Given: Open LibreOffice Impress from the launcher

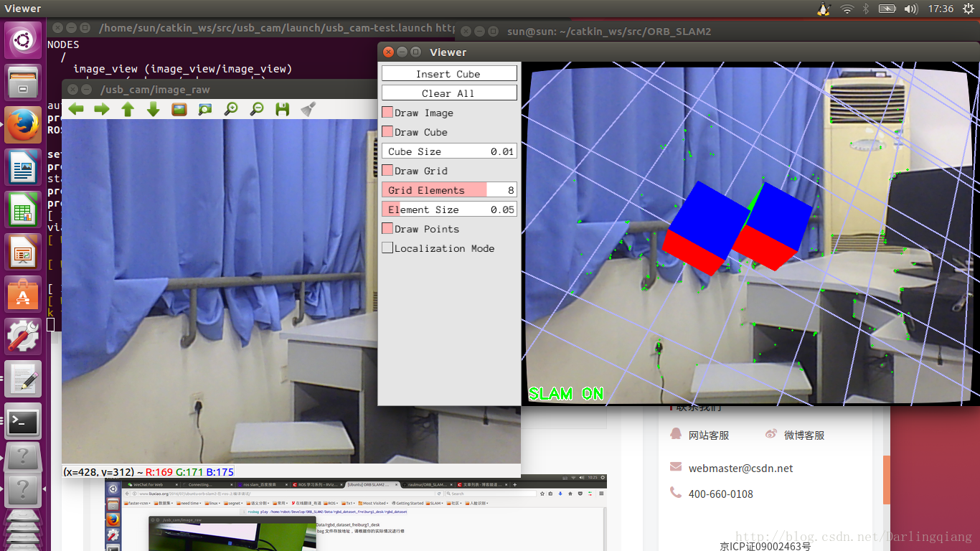Looking at the screenshot, I should (x=23, y=253).
